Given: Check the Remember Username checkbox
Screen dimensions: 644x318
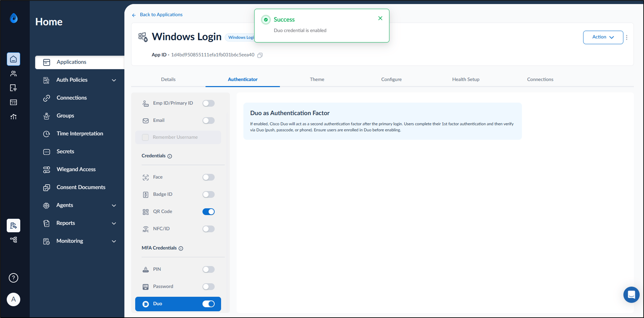Looking at the screenshot, I should tap(145, 137).
